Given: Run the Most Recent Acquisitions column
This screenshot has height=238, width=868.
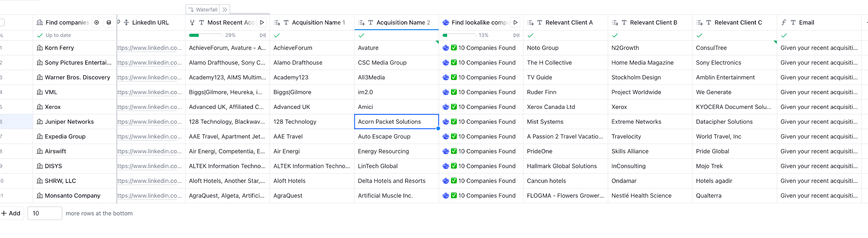Looking at the screenshot, I should click(x=262, y=22).
